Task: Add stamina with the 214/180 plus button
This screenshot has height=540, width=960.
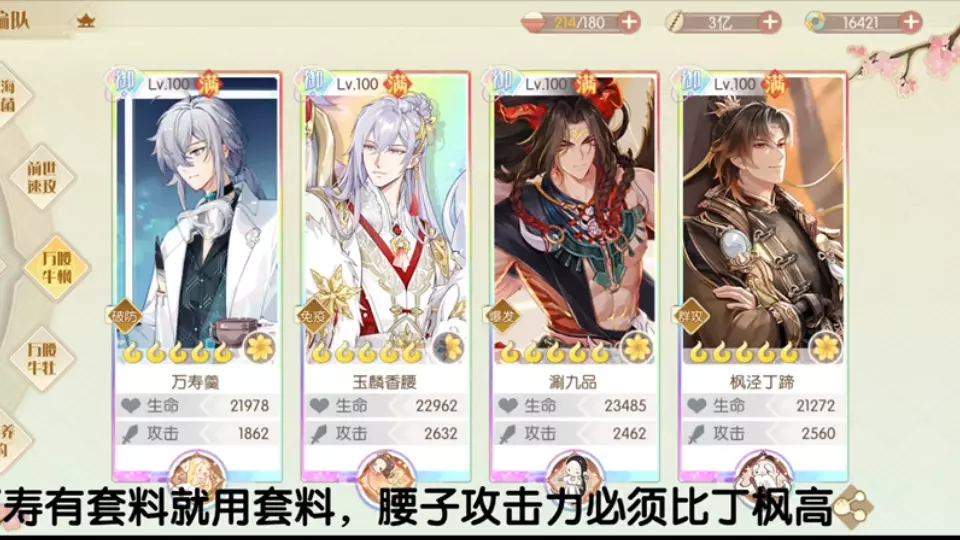Action: (629, 23)
